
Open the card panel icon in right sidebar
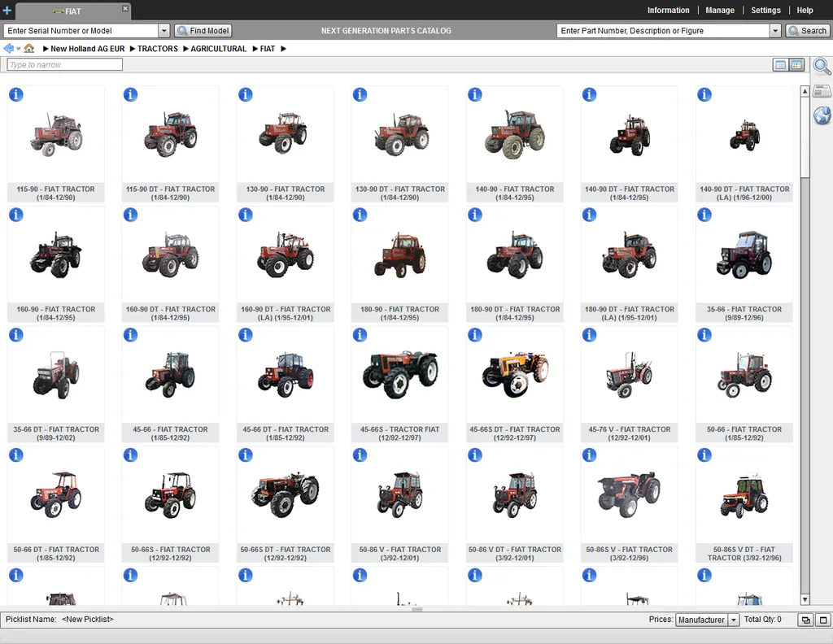[822, 91]
